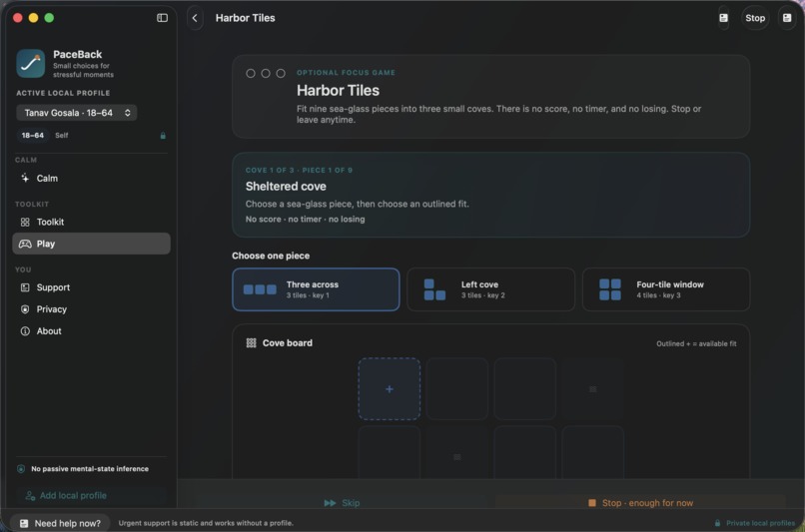Click No score · no timer · no losing text
Image resolution: width=805 pixels, height=532 pixels.
coord(305,219)
